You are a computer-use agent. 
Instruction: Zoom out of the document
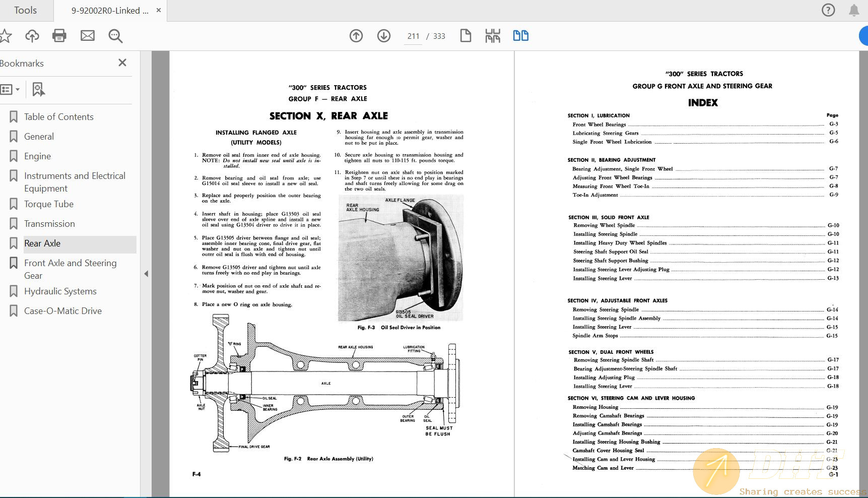coord(115,36)
